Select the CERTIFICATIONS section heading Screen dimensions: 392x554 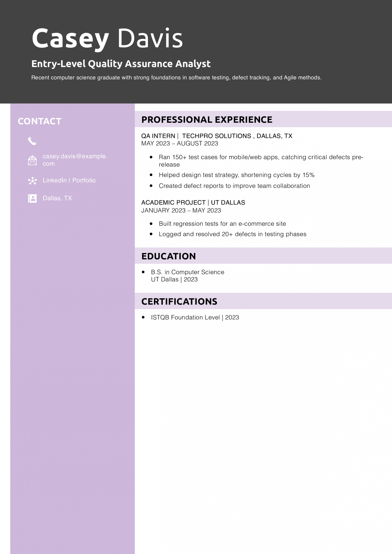pyautogui.click(x=179, y=301)
